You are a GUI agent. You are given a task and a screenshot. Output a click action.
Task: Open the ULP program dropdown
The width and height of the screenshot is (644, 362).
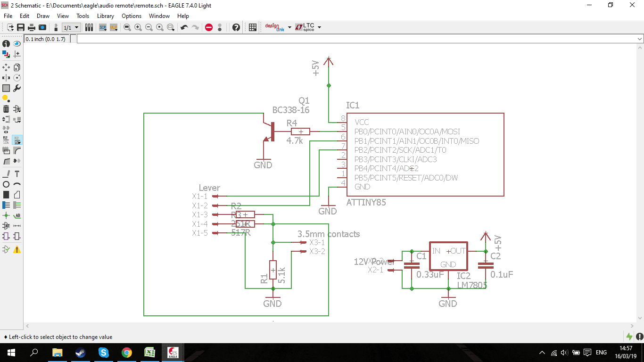pos(114,27)
